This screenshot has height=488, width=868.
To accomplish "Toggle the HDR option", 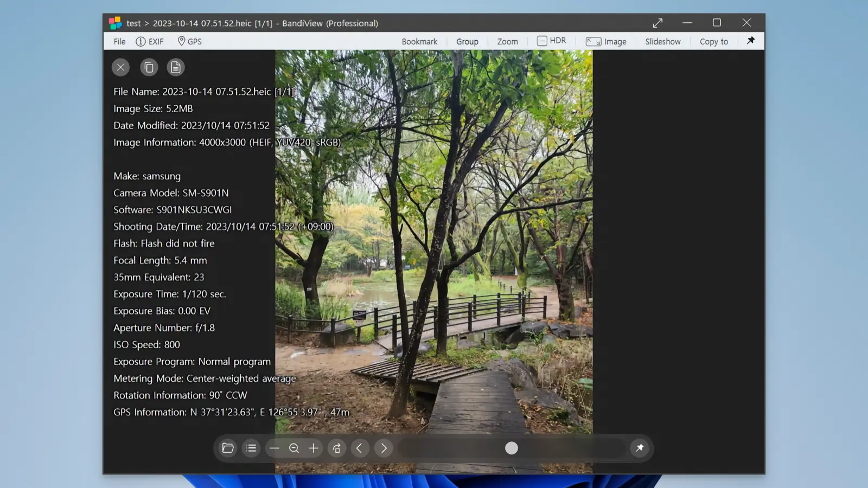I will (x=551, y=41).
